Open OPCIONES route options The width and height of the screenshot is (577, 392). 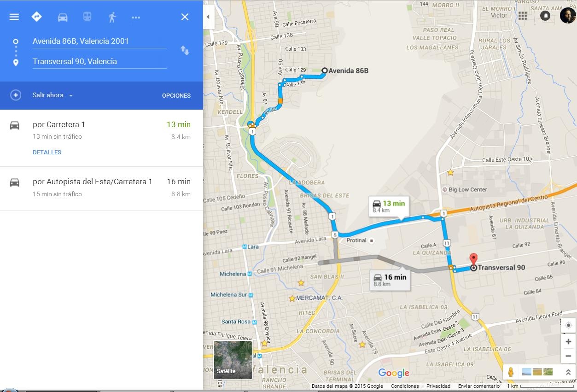click(176, 96)
